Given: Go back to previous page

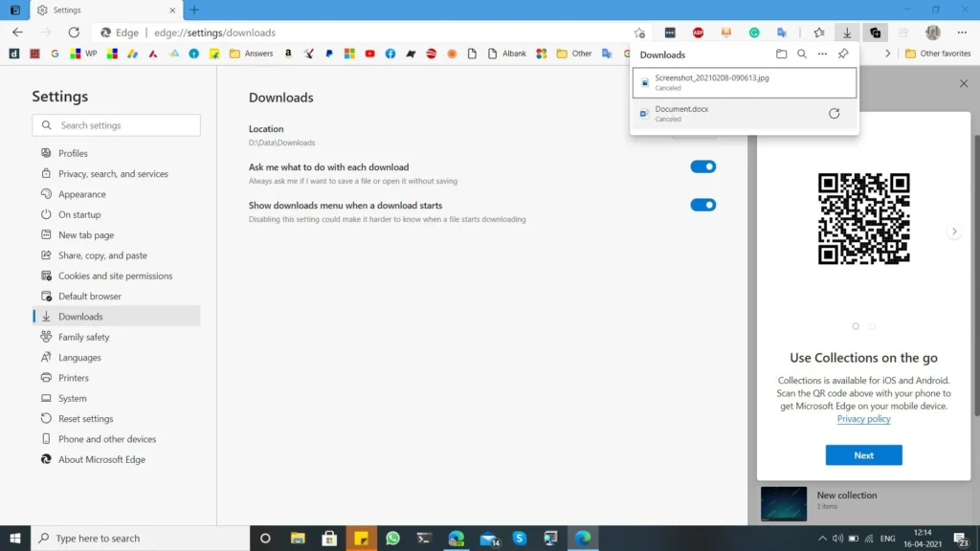Looking at the screenshot, I should click(x=17, y=33).
